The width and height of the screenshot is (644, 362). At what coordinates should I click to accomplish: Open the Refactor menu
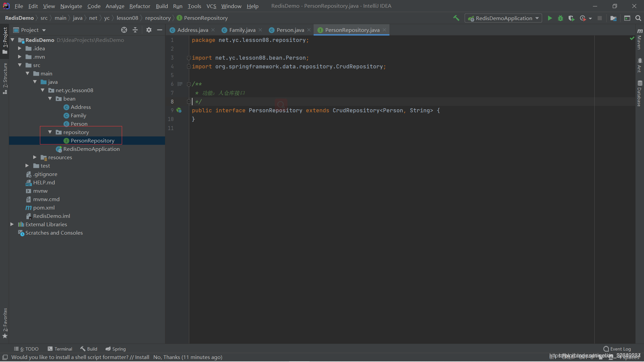(140, 6)
